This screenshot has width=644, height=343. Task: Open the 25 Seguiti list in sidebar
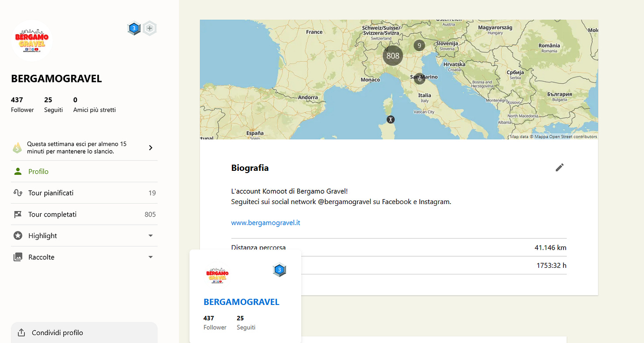pyautogui.click(x=54, y=105)
